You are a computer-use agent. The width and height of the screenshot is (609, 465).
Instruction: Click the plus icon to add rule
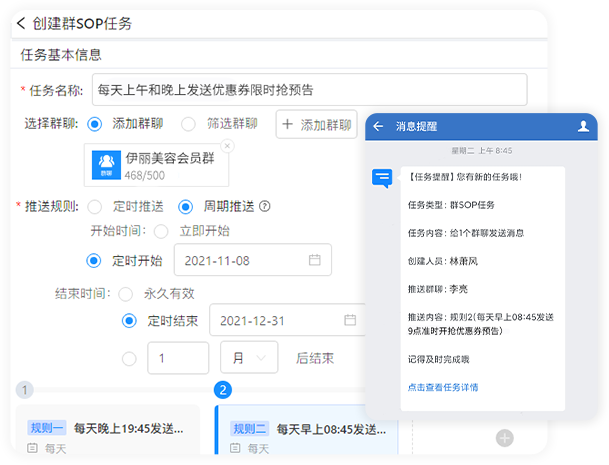505,437
